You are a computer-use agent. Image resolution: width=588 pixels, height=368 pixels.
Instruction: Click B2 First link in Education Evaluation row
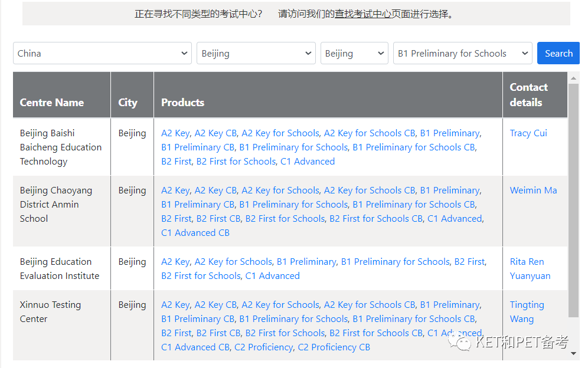469,262
